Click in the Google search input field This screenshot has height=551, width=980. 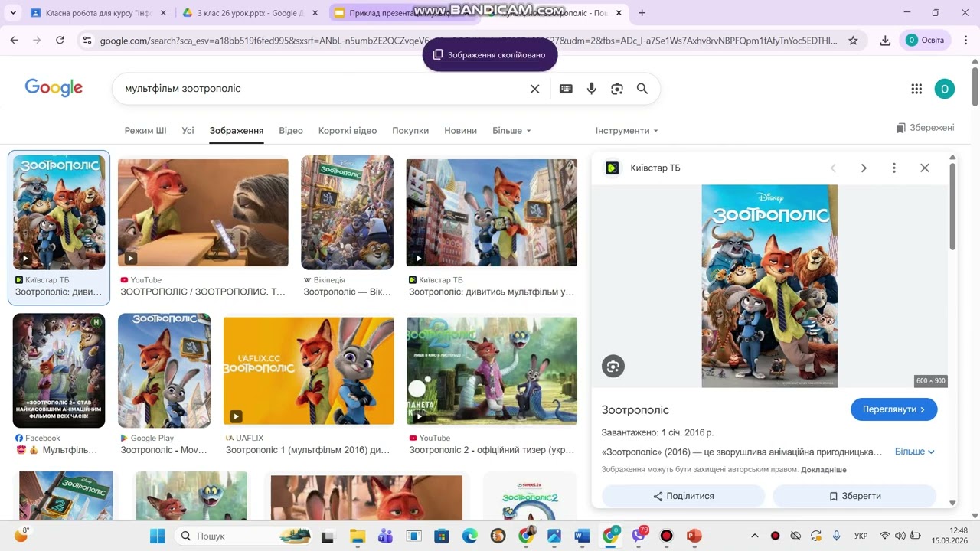[x=322, y=89]
